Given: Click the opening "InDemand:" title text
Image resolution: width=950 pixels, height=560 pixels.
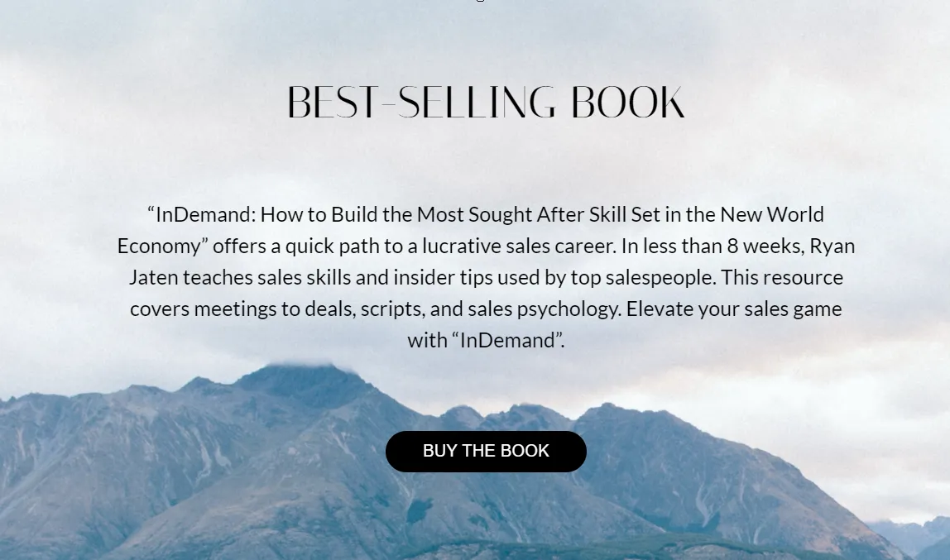Looking at the screenshot, I should [x=202, y=214].
